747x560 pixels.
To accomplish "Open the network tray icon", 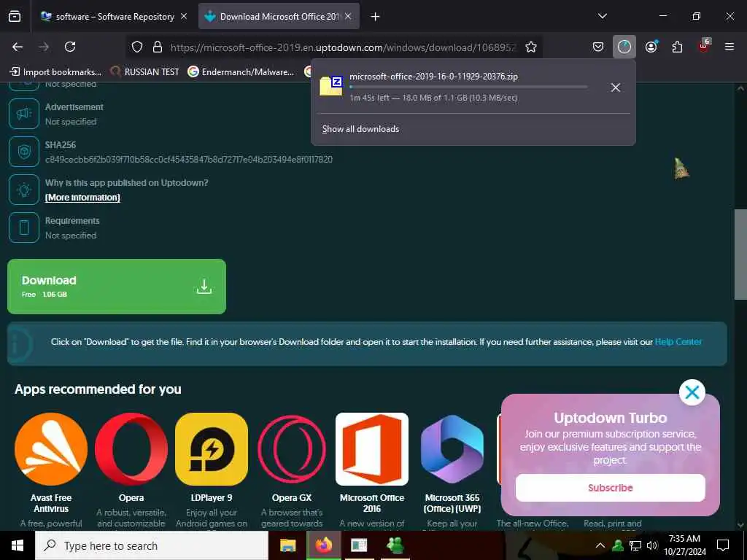I will [635, 545].
